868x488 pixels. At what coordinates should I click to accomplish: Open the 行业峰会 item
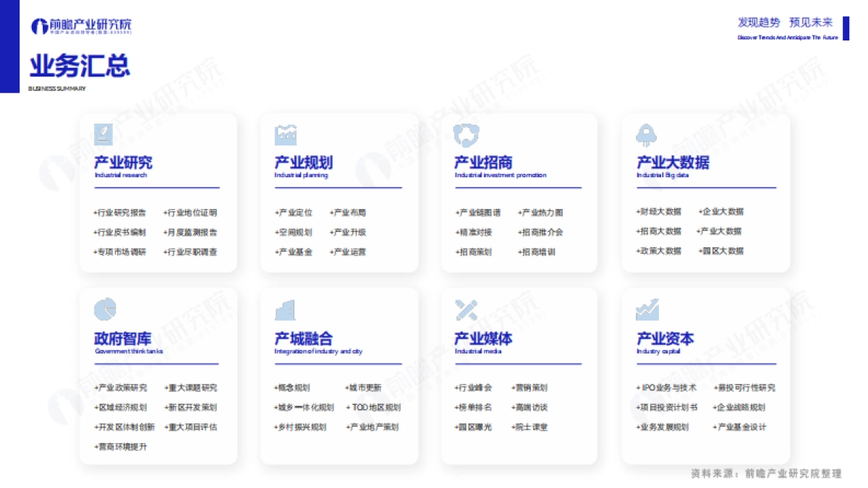pyautogui.click(x=475, y=388)
